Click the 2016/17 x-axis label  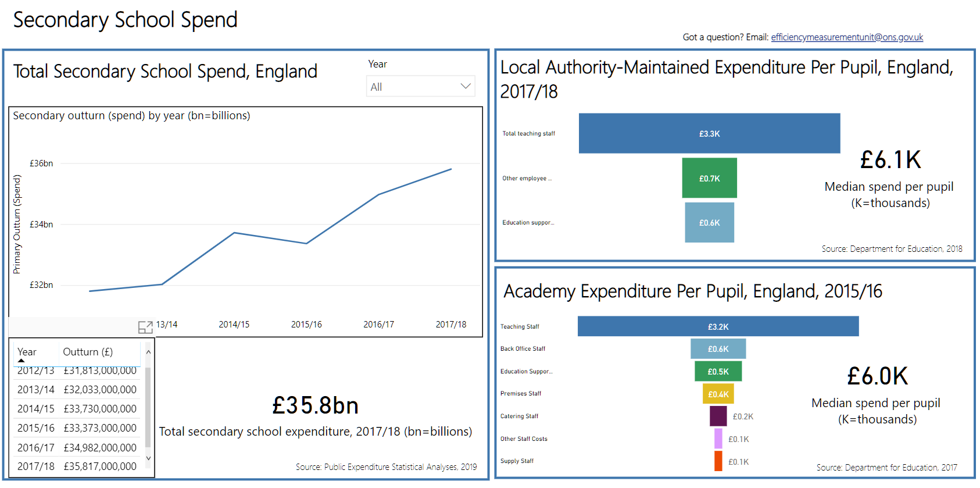(378, 325)
